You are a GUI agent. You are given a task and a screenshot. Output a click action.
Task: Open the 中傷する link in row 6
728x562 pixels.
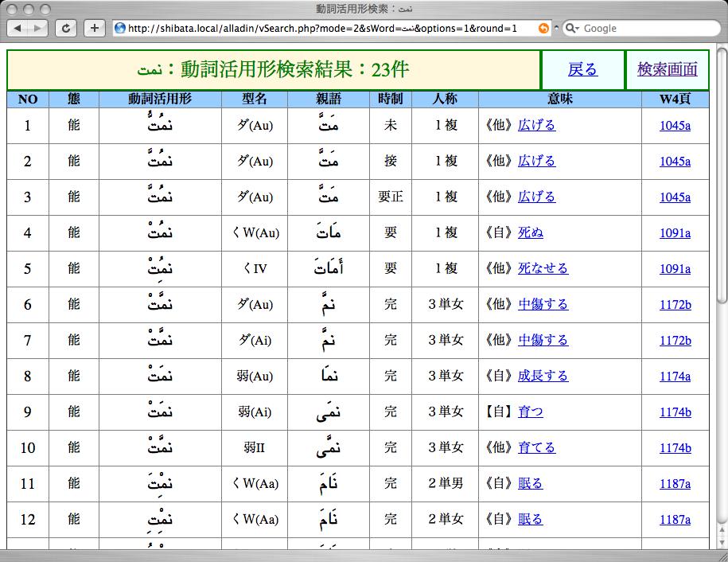coord(543,304)
